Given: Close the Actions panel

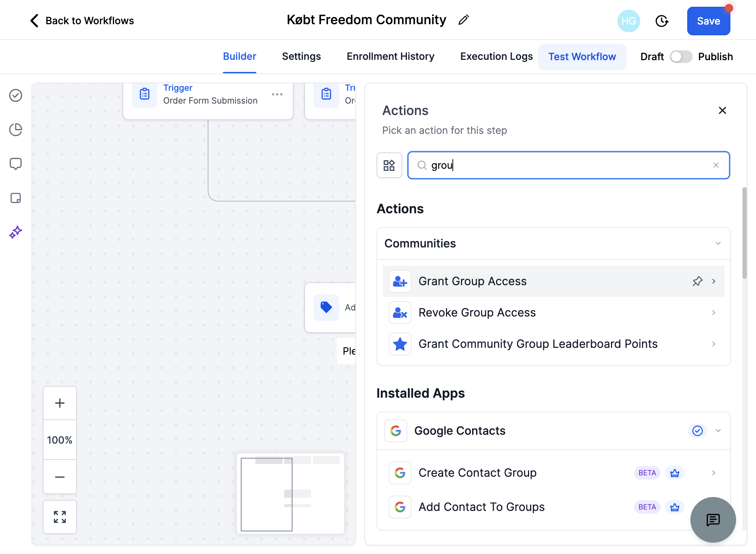Looking at the screenshot, I should tap(723, 110).
